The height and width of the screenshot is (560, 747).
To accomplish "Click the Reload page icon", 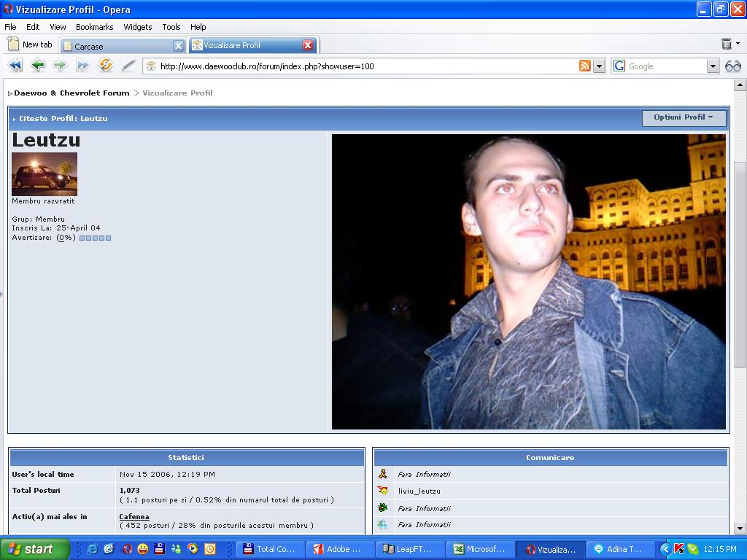I will point(106,66).
